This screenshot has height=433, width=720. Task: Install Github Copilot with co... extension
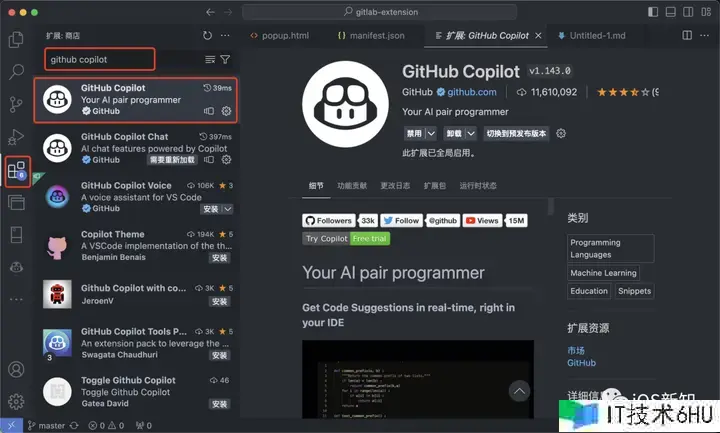pos(219,301)
